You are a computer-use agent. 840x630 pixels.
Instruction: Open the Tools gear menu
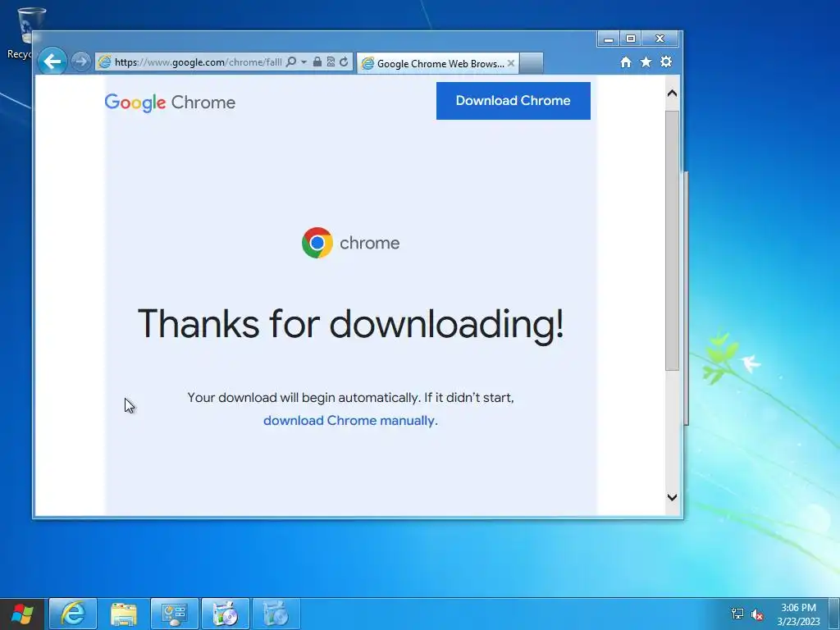(666, 62)
